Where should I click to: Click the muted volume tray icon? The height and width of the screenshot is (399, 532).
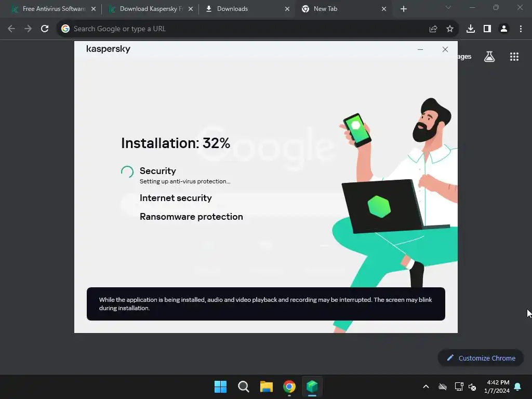[x=472, y=387]
